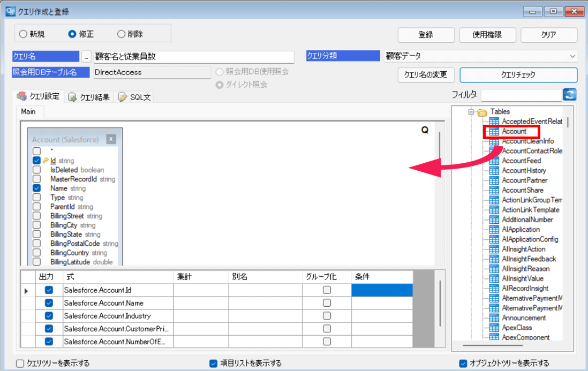Click the AcceptedEventRelat table icon
Image resolution: width=588 pixels, height=371 pixels.
pos(494,122)
